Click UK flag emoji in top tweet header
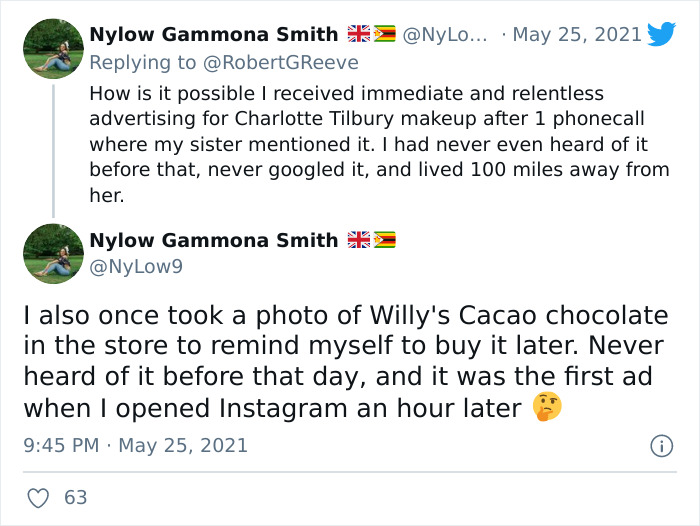Image resolution: width=700 pixels, height=526 pixels. click(359, 34)
